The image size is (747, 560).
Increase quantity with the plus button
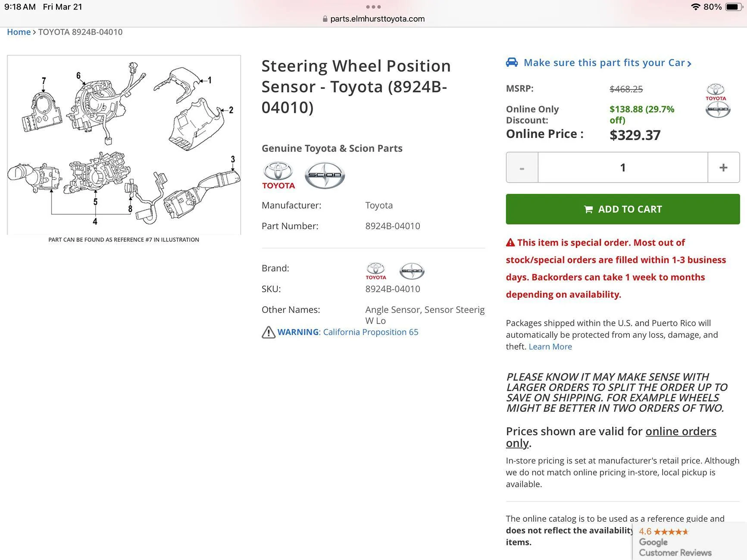[x=723, y=168]
